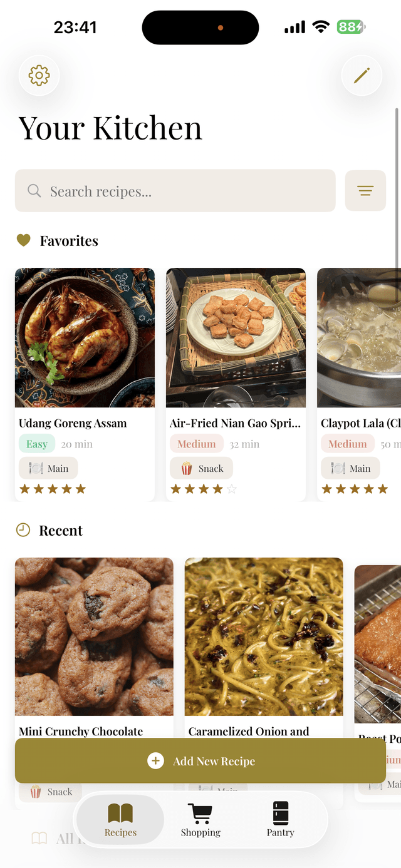Image resolution: width=401 pixels, height=868 pixels.
Task: Open the Udang Goreng Assam photo
Action: pyautogui.click(x=85, y=338)
